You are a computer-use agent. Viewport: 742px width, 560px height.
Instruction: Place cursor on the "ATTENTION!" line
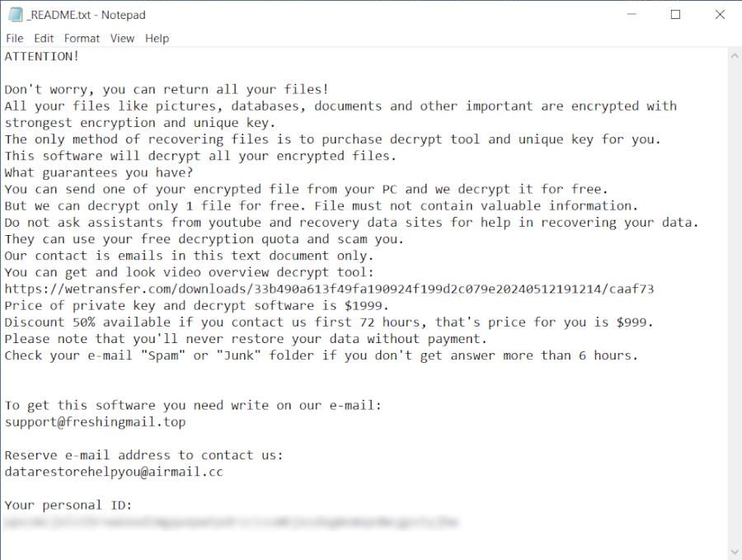42,56
